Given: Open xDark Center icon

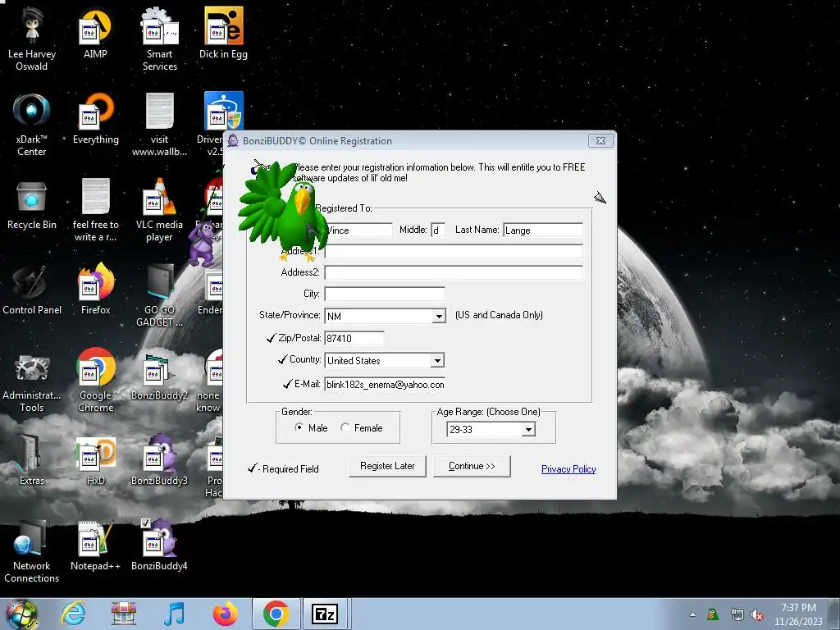Looking at the screenshot, I should (x=32, y=125).
